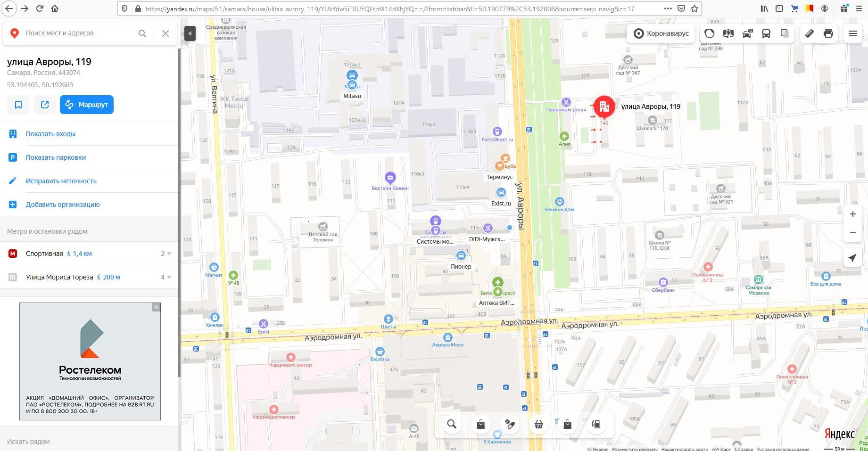Click the Самарская Мозаика marker
This screenshot has height=451, width=868.
[758, 279]
